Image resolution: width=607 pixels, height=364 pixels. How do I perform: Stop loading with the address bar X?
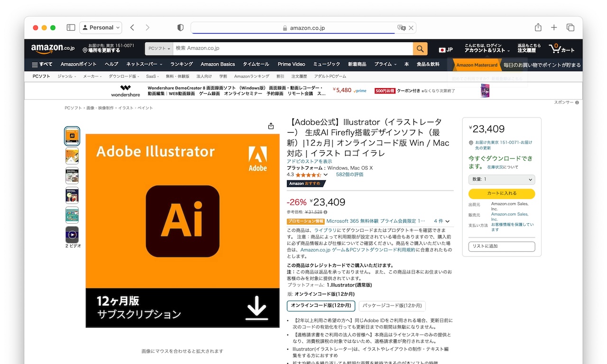411,28
